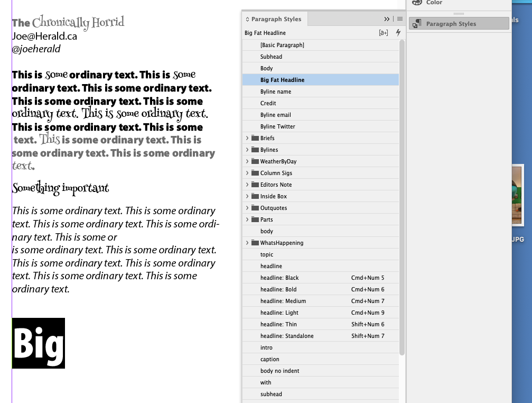Apply the Byline name style

click(x=321, y=91)
